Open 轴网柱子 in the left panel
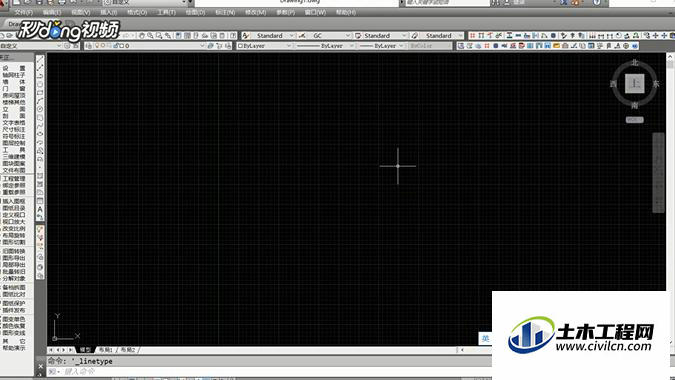 [14, 75]
